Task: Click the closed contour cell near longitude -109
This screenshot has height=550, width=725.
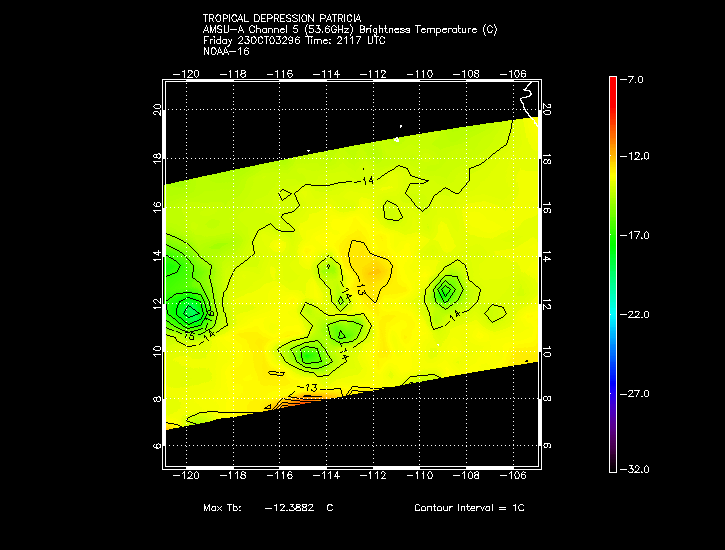Action: (446, 291)
